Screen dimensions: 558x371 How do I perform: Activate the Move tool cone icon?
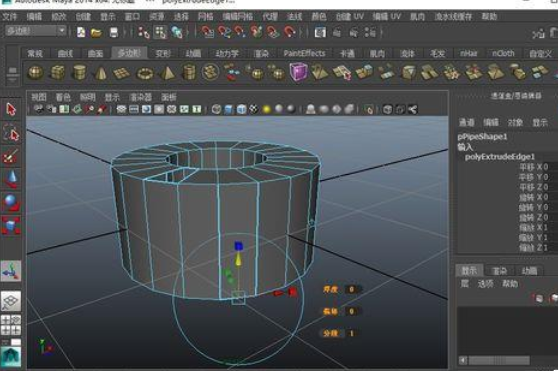click(x=11, y=179)
